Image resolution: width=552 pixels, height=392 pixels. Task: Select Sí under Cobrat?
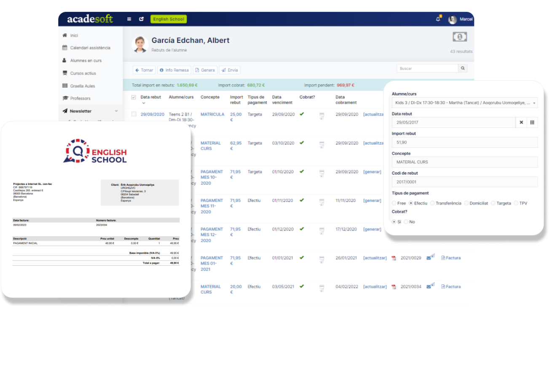pos(394,222)
